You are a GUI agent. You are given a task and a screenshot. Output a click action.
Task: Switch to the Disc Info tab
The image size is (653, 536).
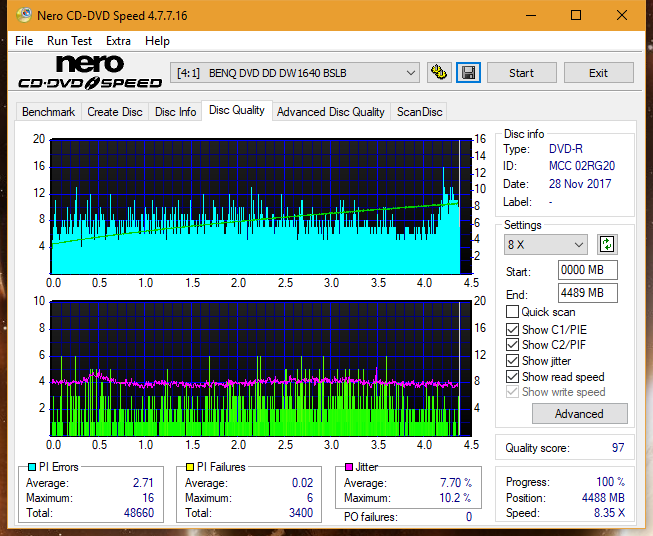click(175, 112)
